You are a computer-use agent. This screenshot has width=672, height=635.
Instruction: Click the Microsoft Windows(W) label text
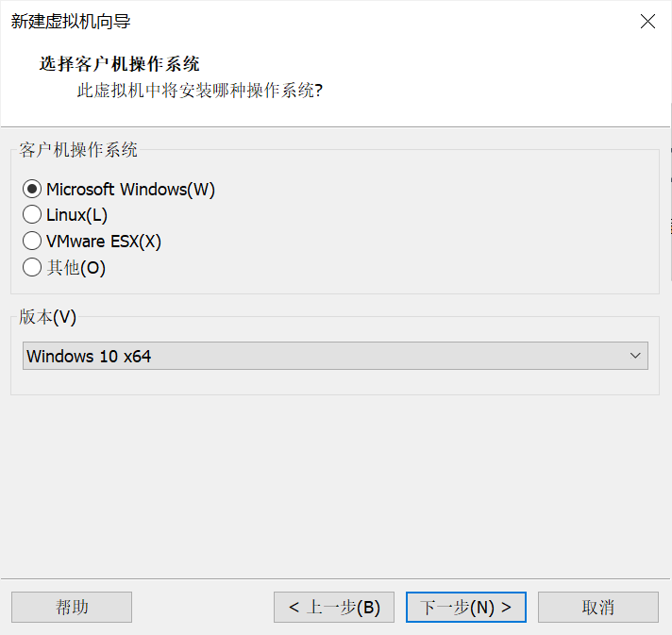(x=130, y=190)
